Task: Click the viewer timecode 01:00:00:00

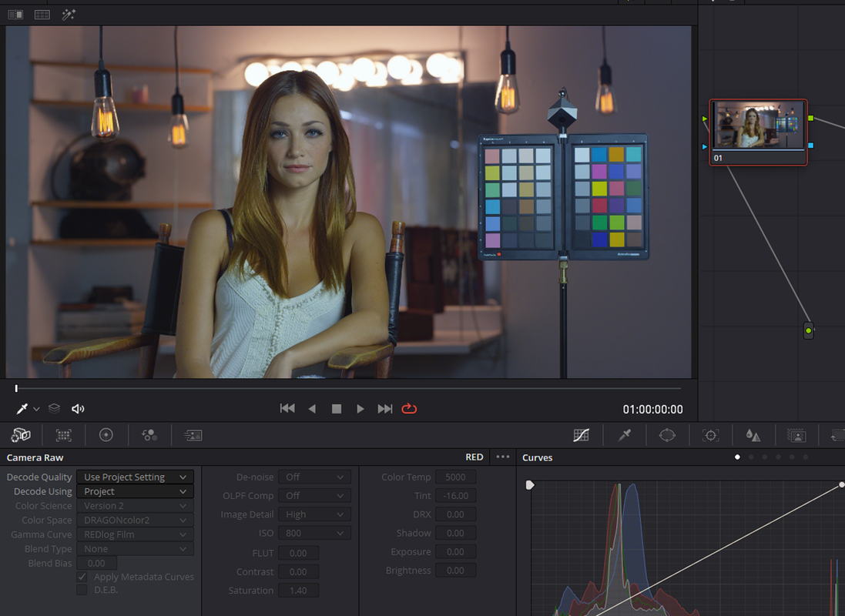Action: coord(652,410)
